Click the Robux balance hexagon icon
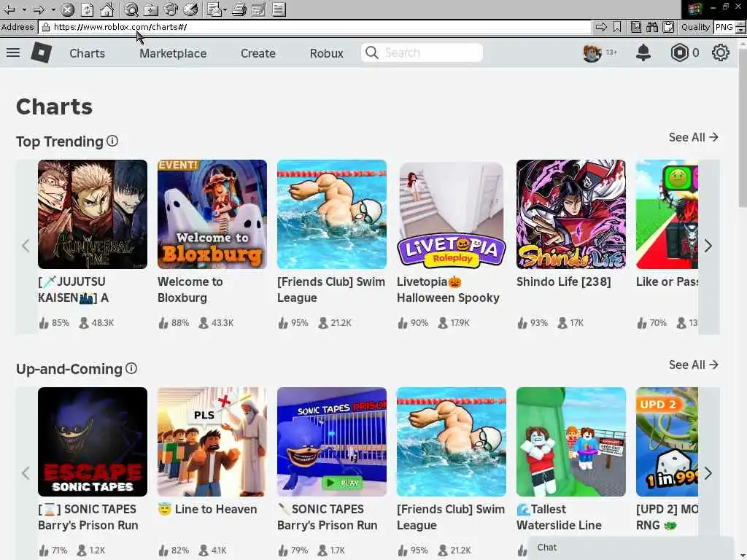 tap(679, 52)
